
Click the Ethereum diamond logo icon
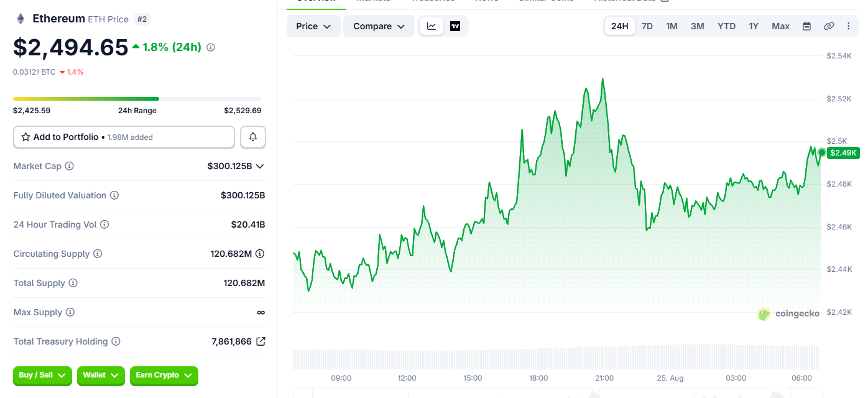tap(21, 19)
